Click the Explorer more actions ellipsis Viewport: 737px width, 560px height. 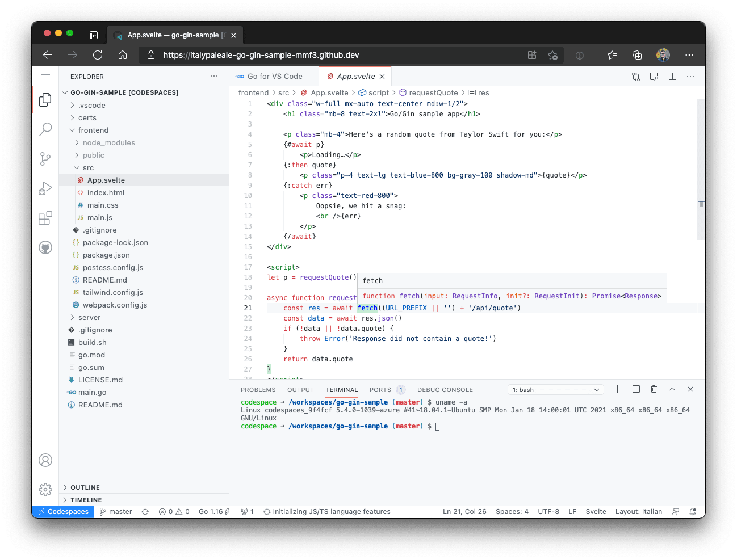click(214, 76)
